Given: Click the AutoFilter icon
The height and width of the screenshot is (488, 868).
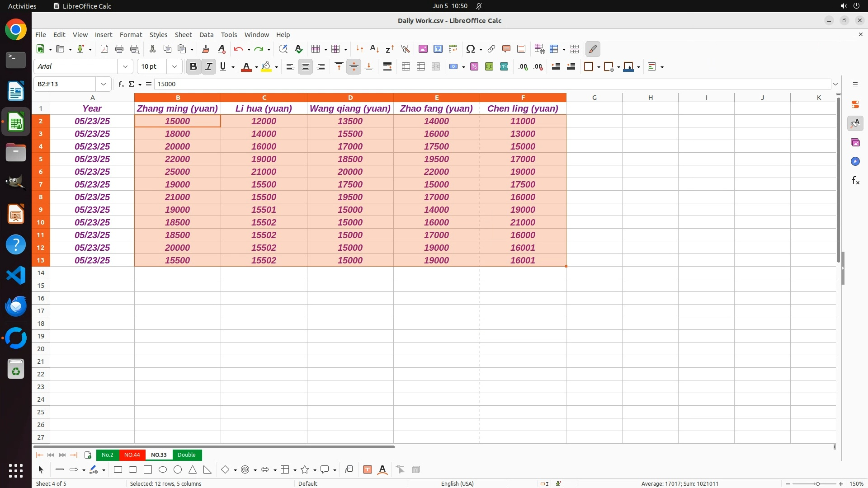Looking at the screenshot, I should tap(405, 49).
